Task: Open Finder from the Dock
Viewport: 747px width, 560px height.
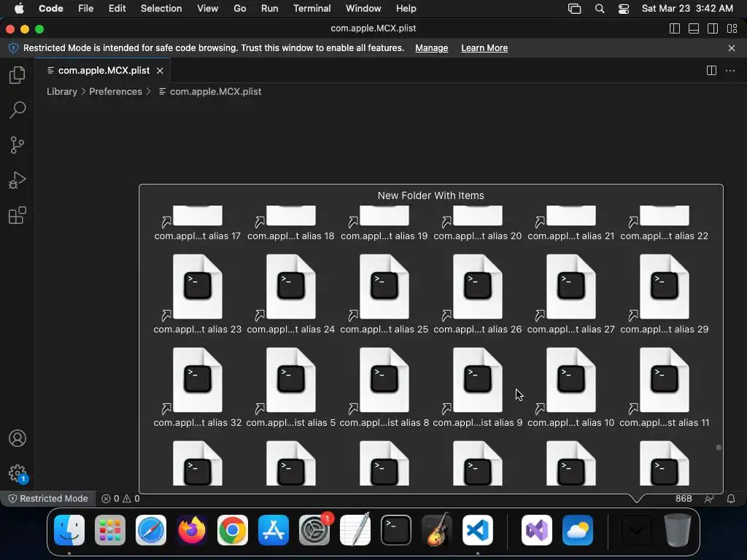Action: (x=69, y=530)
